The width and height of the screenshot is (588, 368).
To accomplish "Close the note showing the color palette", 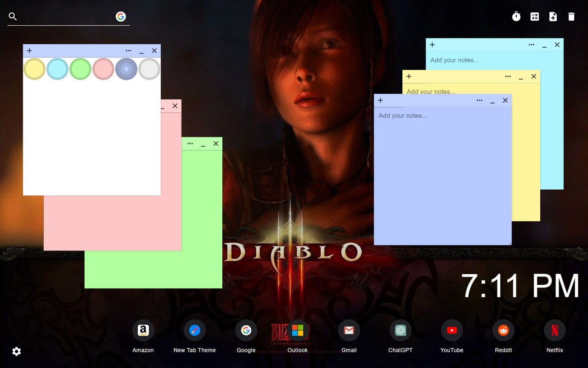I will tap(154, 51).
